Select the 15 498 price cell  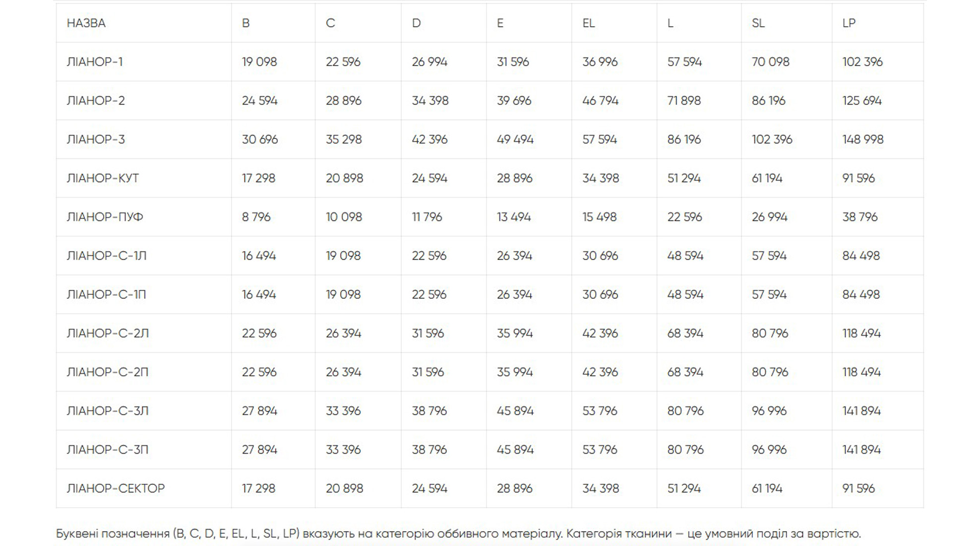click(x=599, y=217)
